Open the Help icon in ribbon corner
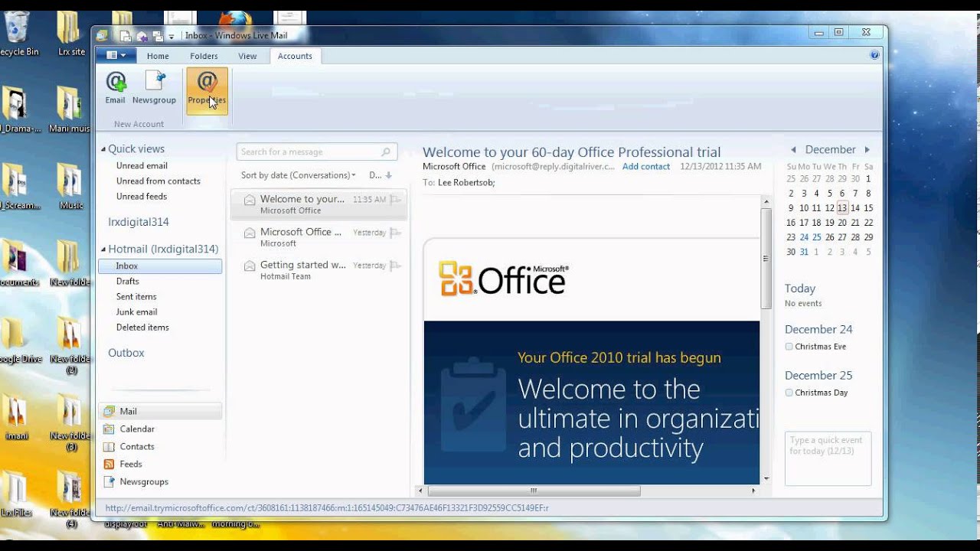This screenshot has width=980, height=551. pyautogui.click(x=874, y=55)
